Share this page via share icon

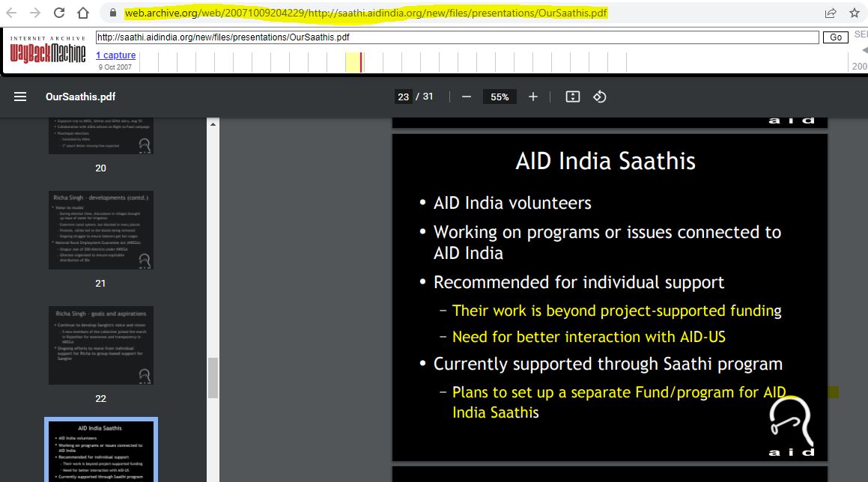[831, 13]
